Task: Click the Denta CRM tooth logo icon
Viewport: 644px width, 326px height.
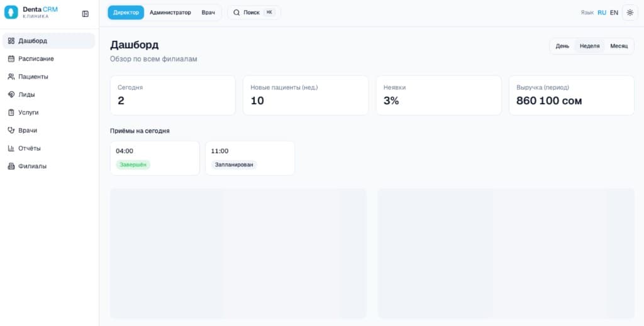Action: point(11,13)
